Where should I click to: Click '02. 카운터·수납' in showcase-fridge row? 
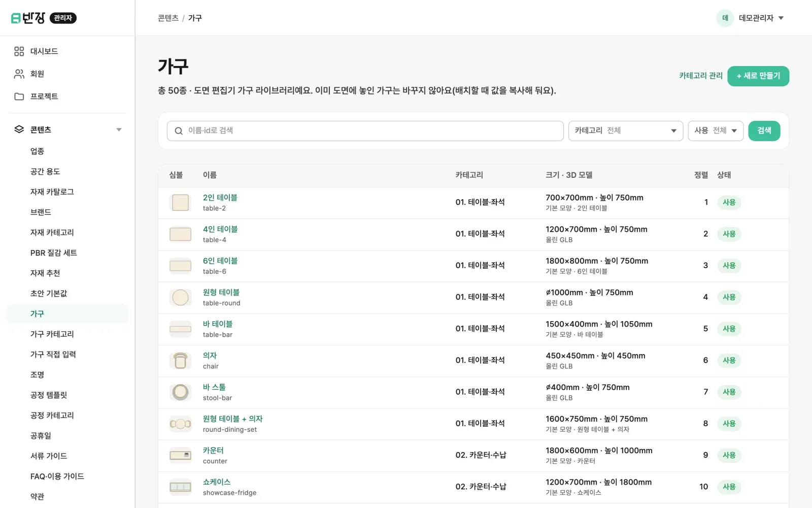[481, 487]
